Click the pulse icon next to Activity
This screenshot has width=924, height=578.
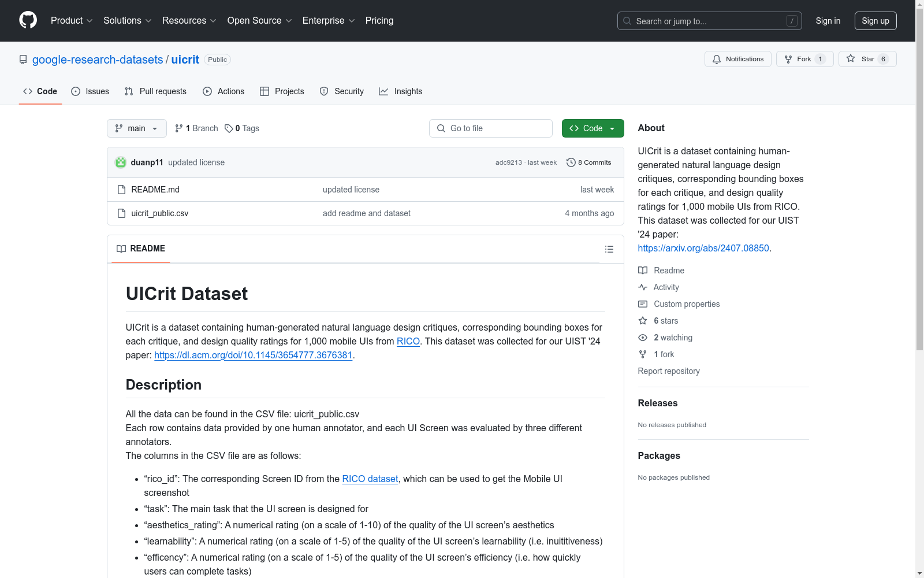tap(643, 287)
